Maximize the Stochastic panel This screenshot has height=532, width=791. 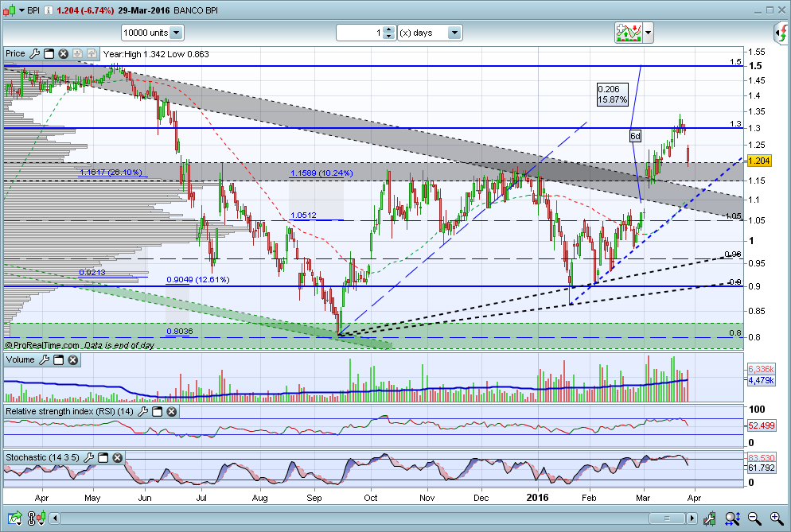point(103,457)
